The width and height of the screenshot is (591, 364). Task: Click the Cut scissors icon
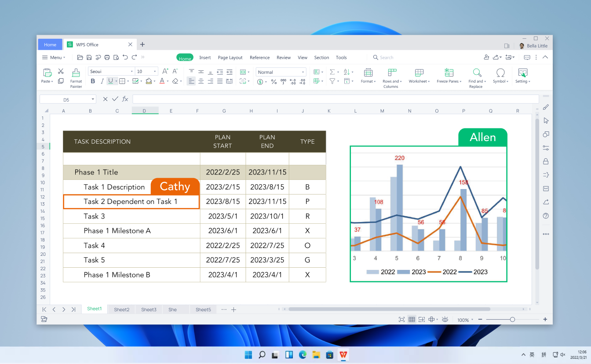coord(61,71)
